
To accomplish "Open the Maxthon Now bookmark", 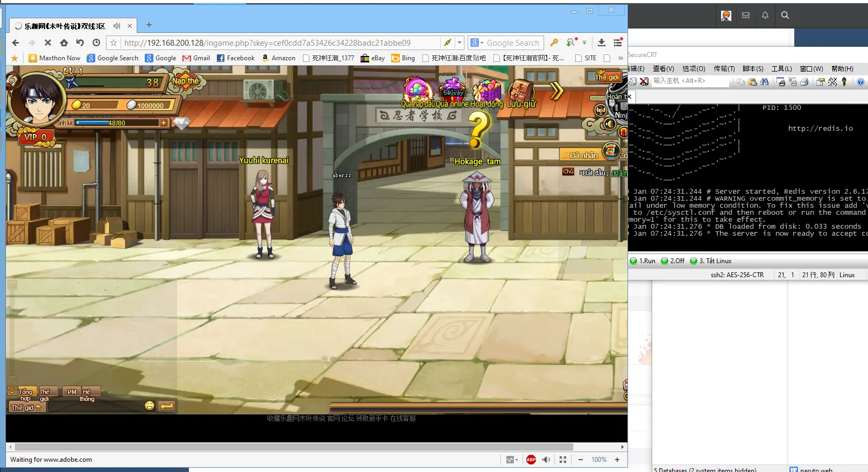I will point(54,58).
